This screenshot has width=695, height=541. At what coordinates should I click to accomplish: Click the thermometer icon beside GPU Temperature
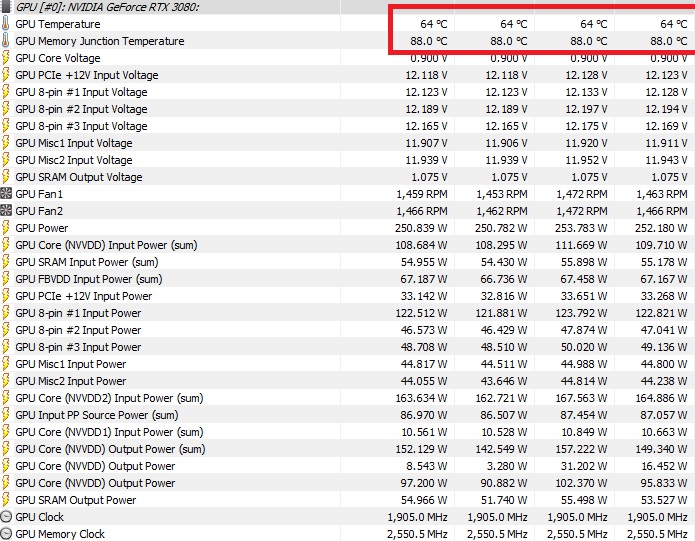click(5, 23)
